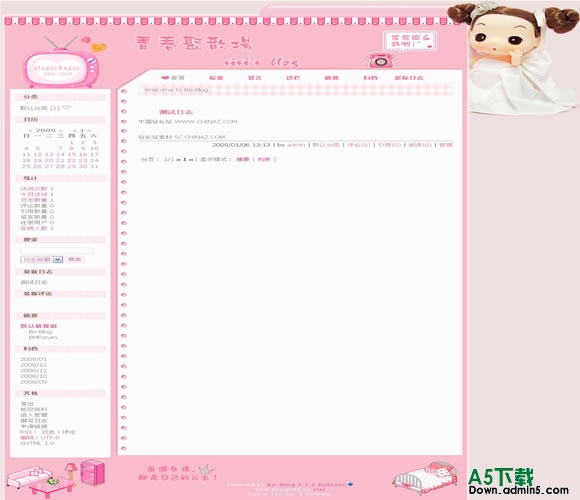Click the admin author link

(x=296, y=145)
